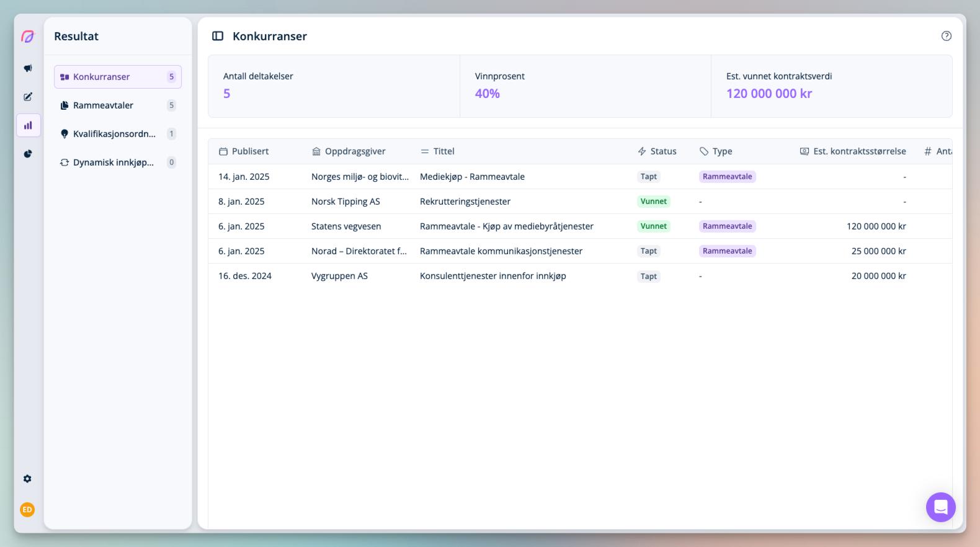Image resolution: width=980 pixels, height=547 pixels.
Task: Open the megaphone announcements icon
Action: tap(28, 68)
